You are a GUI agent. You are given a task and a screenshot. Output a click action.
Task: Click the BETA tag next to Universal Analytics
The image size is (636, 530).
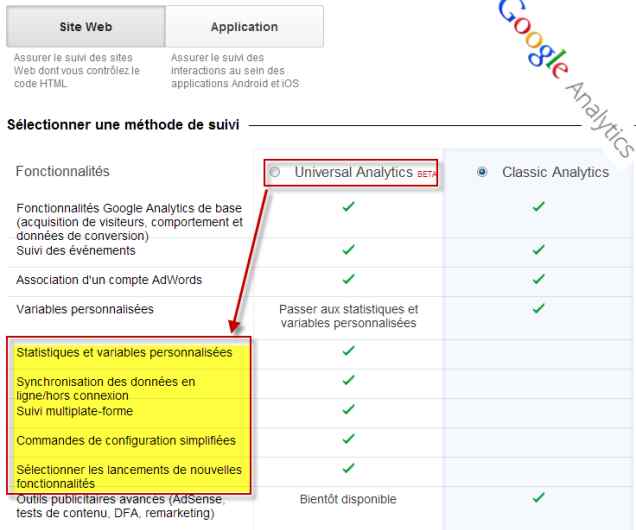coord(426,174)
